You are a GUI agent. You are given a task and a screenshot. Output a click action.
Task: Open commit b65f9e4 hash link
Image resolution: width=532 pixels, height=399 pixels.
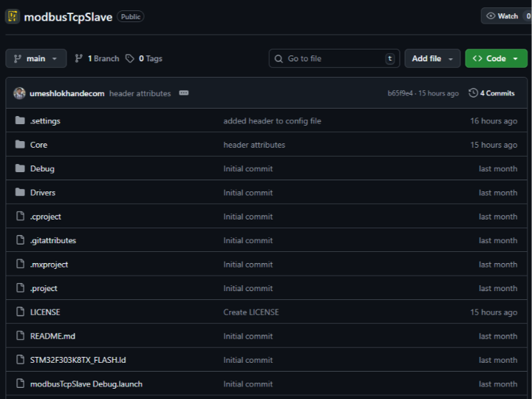pos(400,93)
